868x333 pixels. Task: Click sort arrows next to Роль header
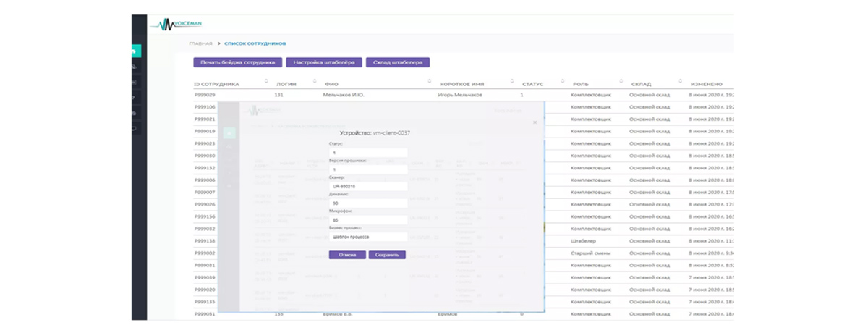click(621, 82)
